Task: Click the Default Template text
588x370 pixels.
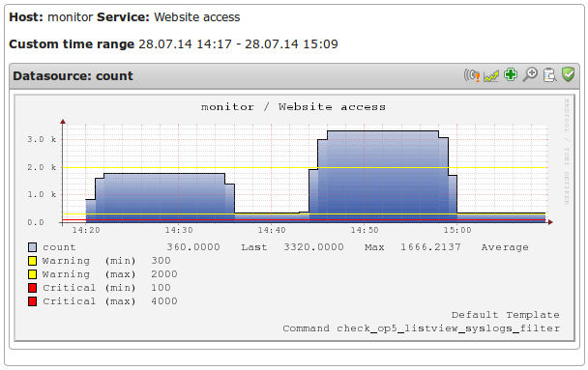Action: point(506,315)
